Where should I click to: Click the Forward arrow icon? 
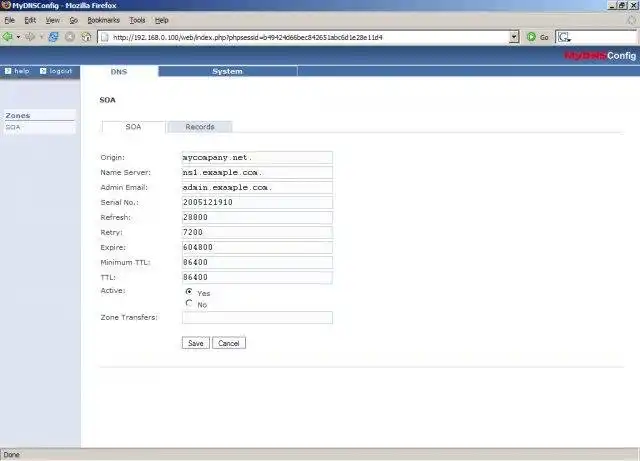(x=30, y=37)
